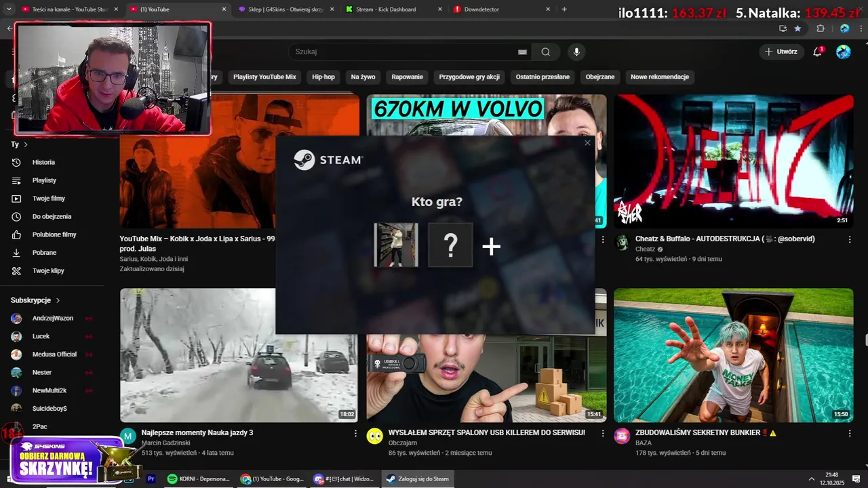The height and width of the screenshot is (488, 868).
Task: Switch to Sklep G4Skins browser tab
Action: coord(285,9)
